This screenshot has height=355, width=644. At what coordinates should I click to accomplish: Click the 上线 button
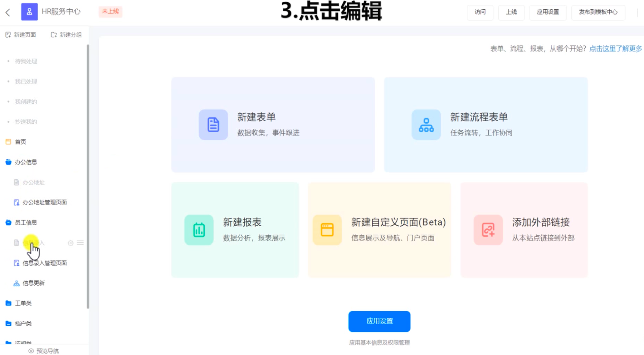[x=511, y=12]
